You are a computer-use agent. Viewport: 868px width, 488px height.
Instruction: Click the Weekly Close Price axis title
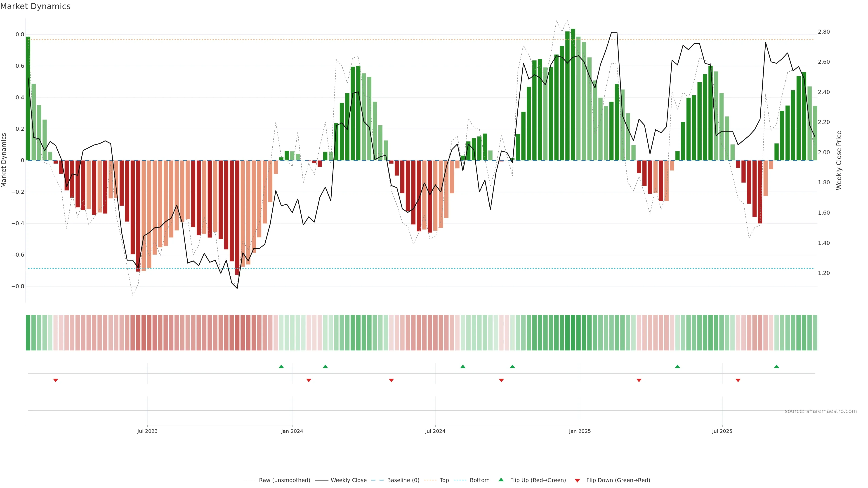click(839, 160)
